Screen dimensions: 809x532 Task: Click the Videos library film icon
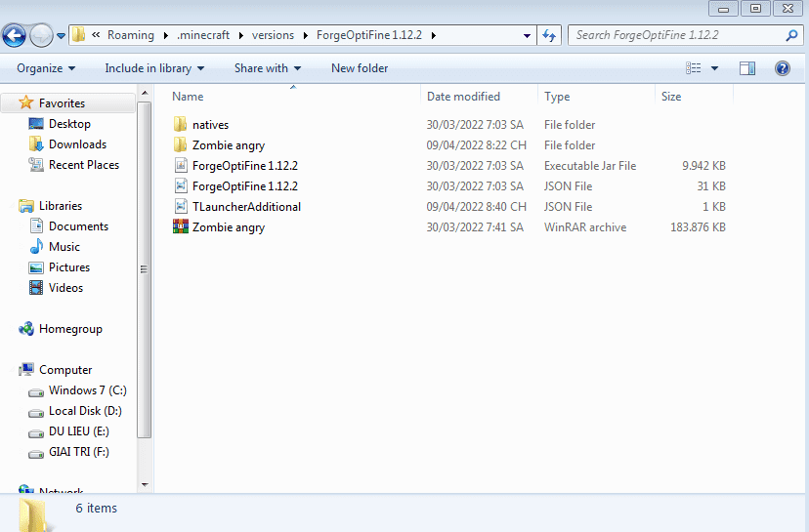coord(36,288)
